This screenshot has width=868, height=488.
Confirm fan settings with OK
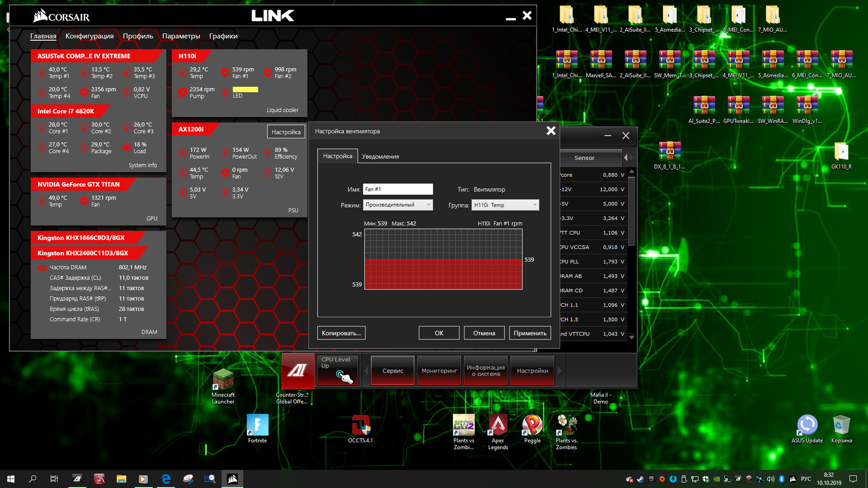pyautogui.click(x=439, y=333)
